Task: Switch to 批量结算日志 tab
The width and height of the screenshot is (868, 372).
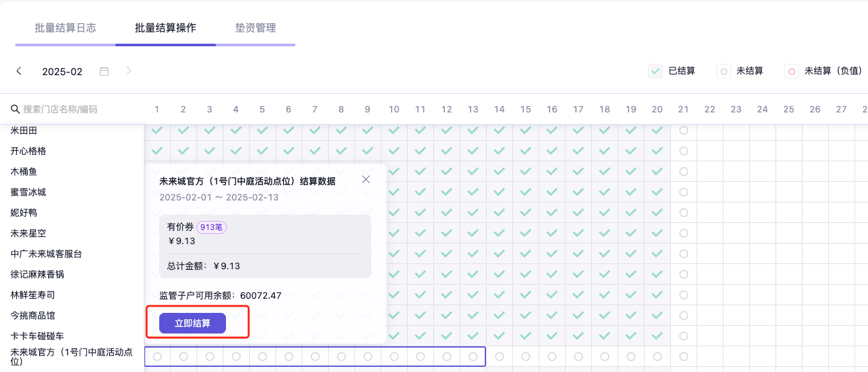Action: click(65, 28)
